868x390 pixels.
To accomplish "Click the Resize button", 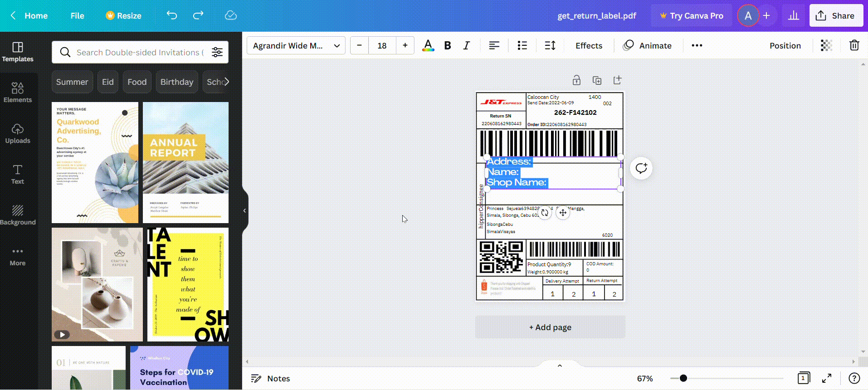I will point(123,15).
